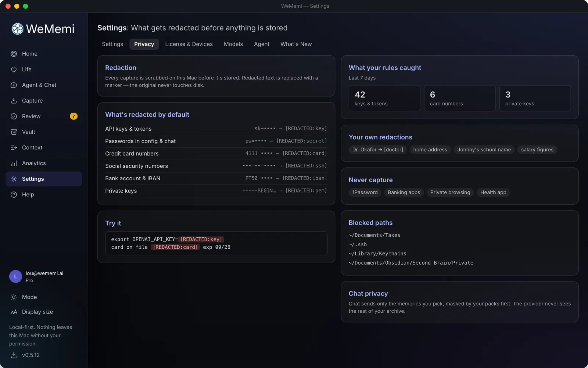Click the 'Banking apps' never-capture chip
Screen dimensions: 588x368
pyautogui.click(x=404, y=192)
